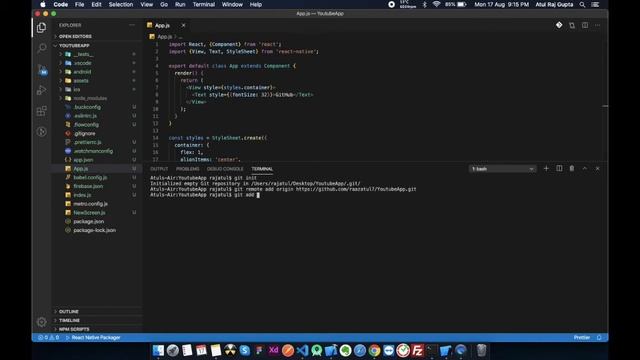Open the NewScreen.js file
Viewport: 640px width, 360px height.
(89, 213)
